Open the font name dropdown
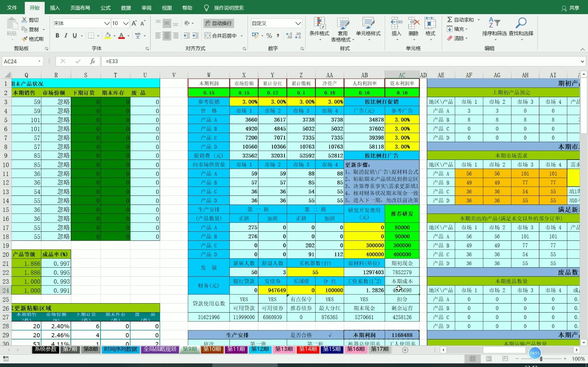The image size is (588, 367). pos(107,23)
